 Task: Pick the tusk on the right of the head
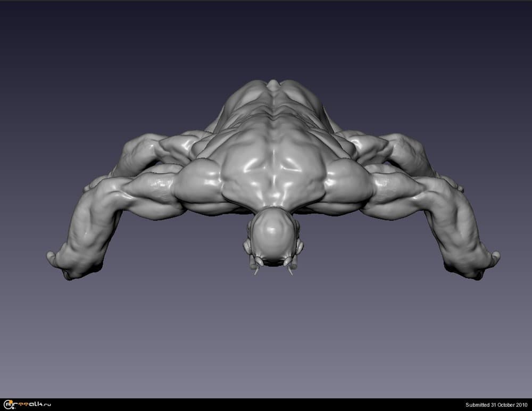click(x=290, y=270)
